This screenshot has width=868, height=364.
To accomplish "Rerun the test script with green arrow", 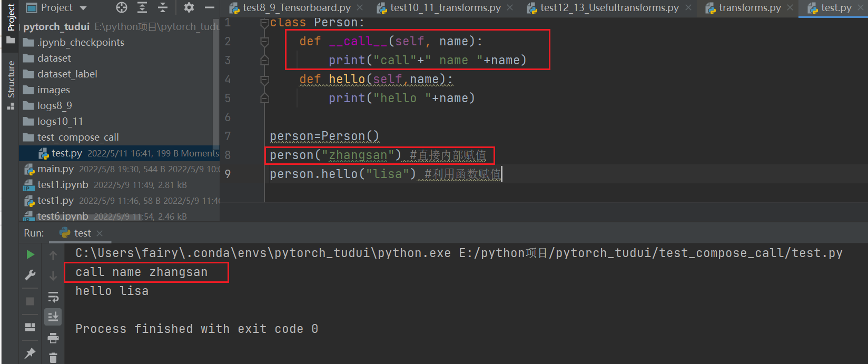I will coord(30,254).
